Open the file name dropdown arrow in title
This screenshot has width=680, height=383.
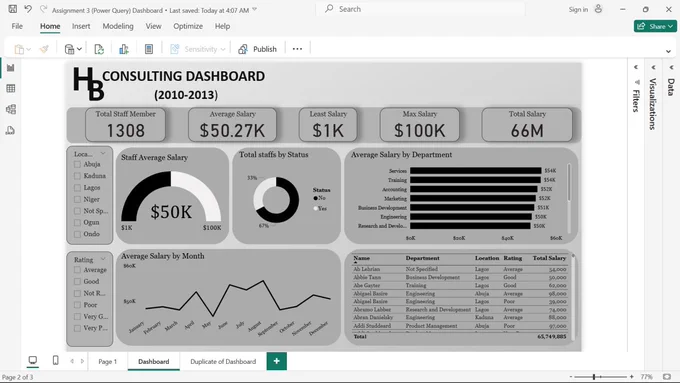click(x=255, y=9)
